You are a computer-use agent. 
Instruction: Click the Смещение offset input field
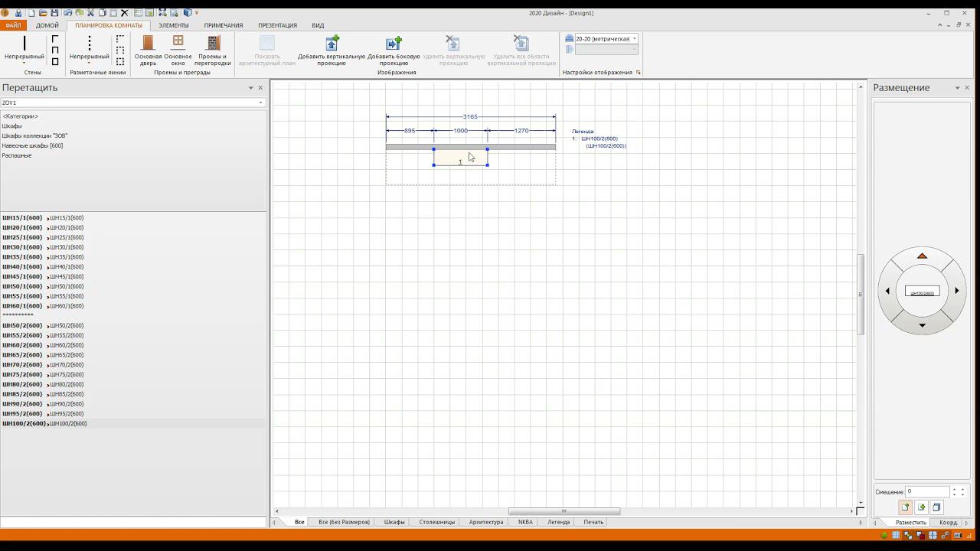click(926, 491)
